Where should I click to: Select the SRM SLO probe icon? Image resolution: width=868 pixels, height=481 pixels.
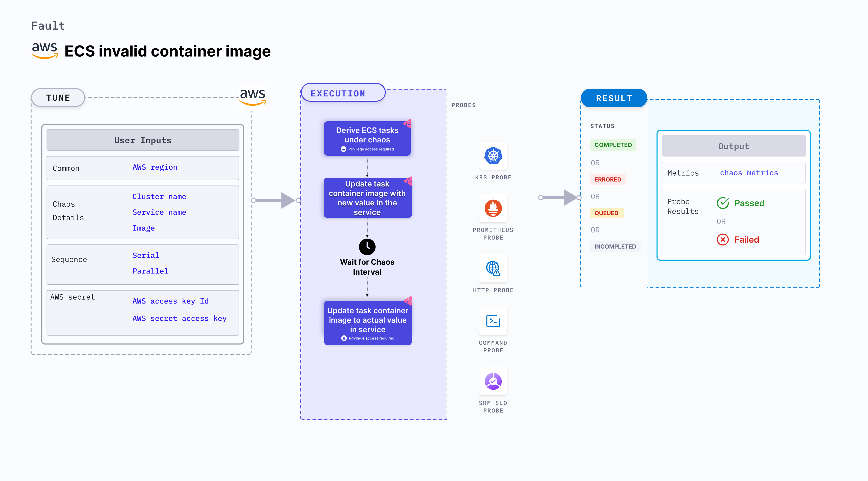coord(493,381)
